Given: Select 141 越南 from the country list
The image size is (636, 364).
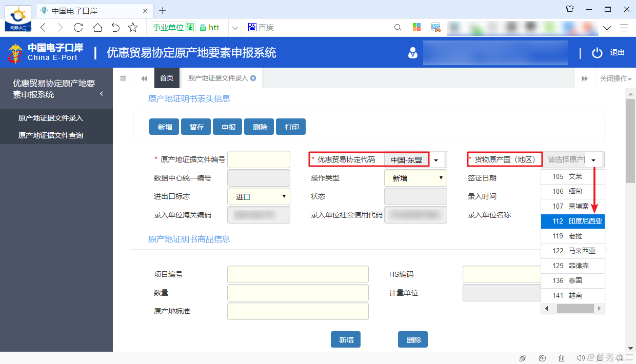Looking at the screenshot, I should tap(573, 296).
